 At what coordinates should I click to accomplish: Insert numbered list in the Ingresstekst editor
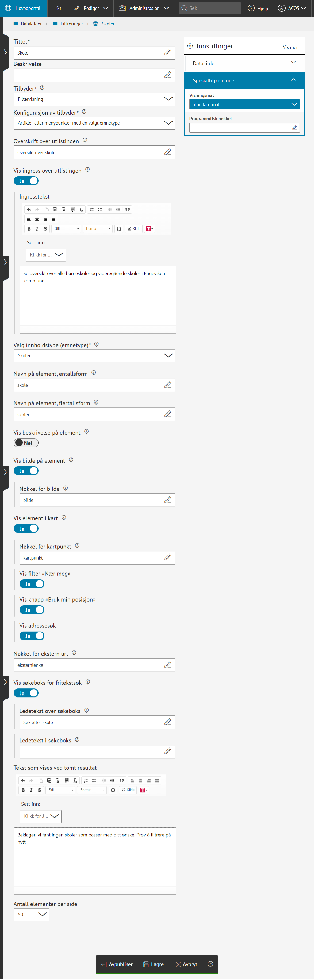point(92,209)
